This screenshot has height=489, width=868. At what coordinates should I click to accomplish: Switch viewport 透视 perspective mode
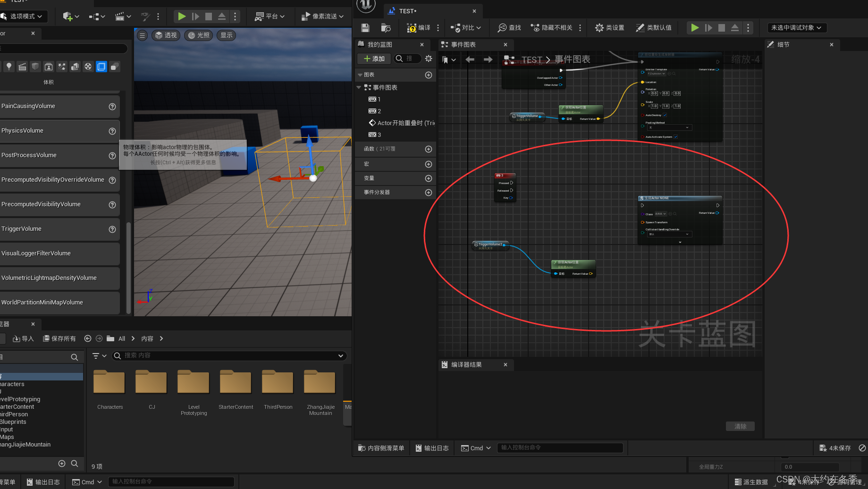166,35
